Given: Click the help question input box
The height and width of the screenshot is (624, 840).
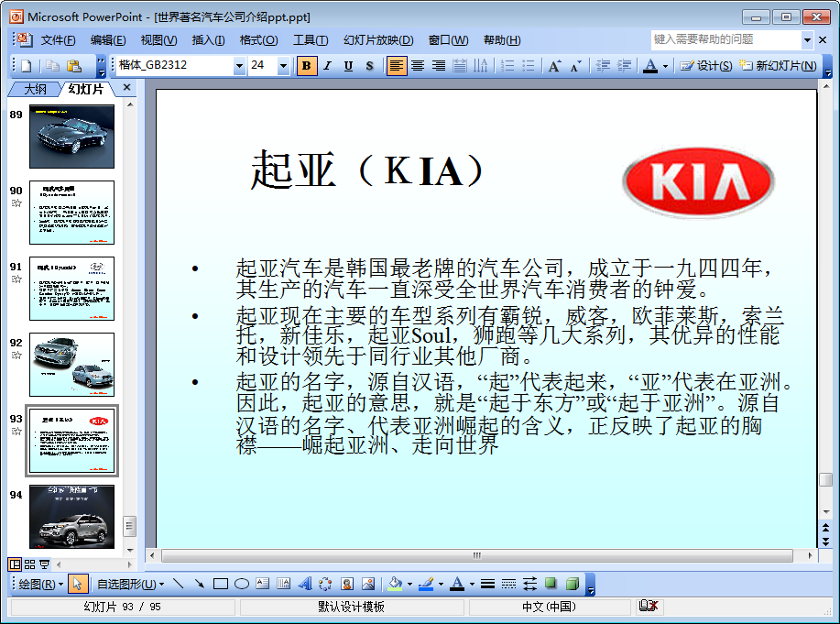Looking at the screenshot, I should pos(725,39).
